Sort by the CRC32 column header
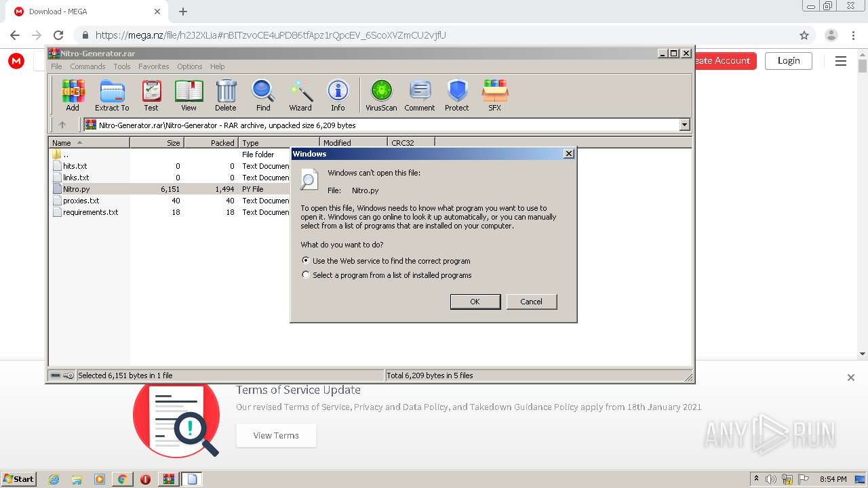This screenshot has height=488, width=868. point(411,142)
